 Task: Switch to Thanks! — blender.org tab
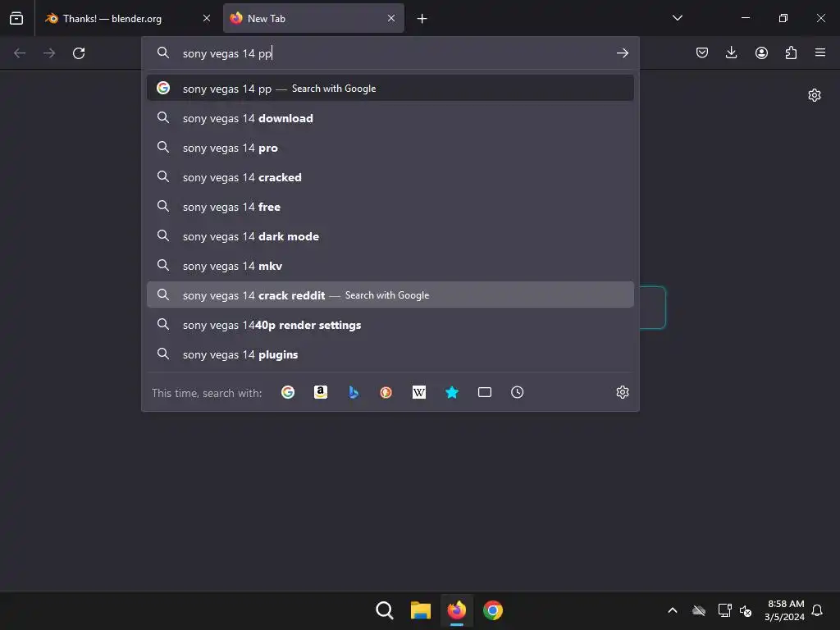coord(127,18)
